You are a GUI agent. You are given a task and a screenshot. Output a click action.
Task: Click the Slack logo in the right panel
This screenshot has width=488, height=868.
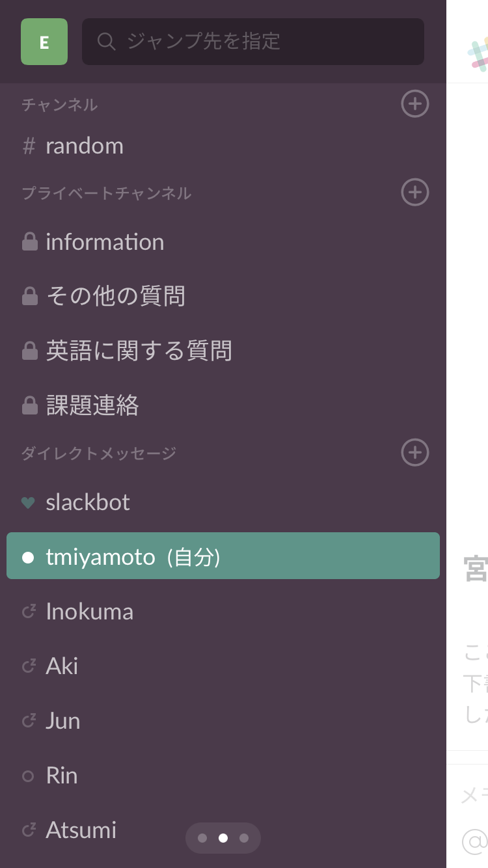point(478,55)
